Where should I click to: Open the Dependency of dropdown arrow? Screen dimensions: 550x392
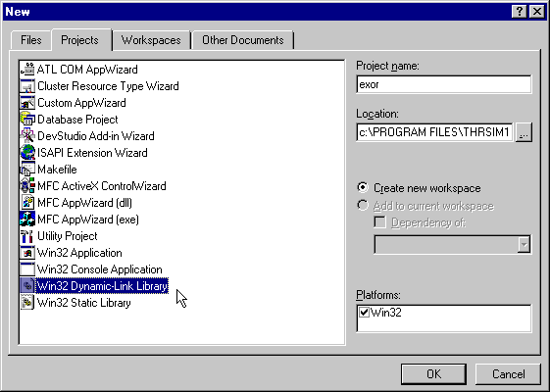(x=524, y=244)
